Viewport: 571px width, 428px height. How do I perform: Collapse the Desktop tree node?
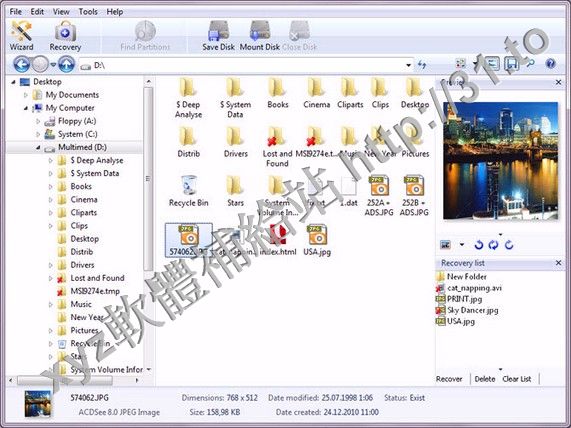tap(13, 82)
